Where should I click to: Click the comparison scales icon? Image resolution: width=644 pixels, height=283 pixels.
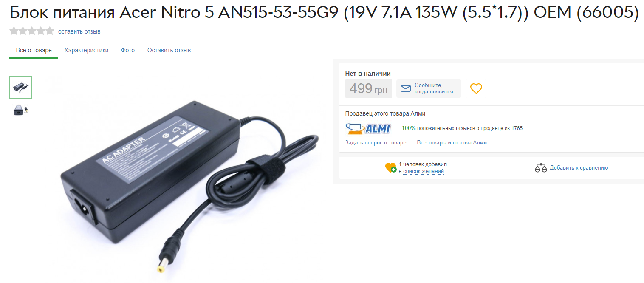click(540, 168)
